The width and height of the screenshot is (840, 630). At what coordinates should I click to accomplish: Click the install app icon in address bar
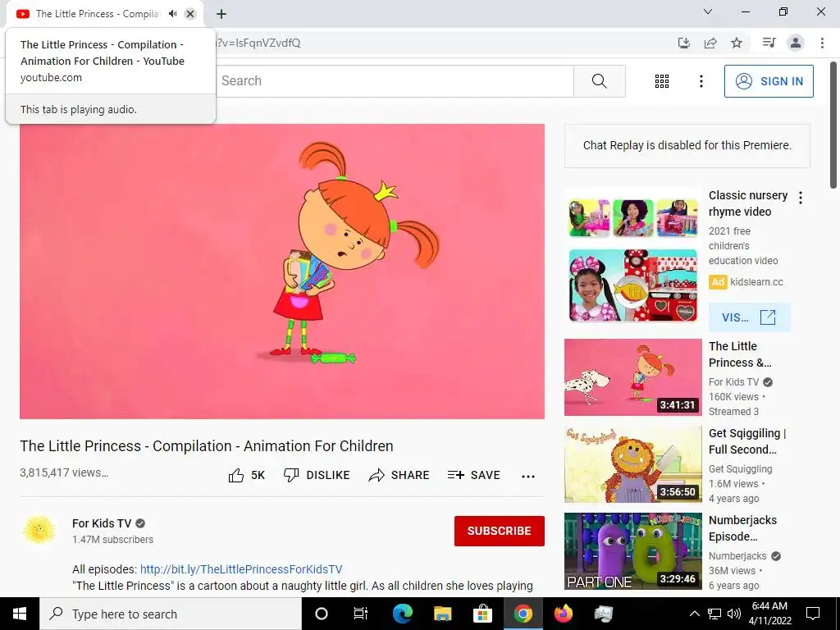click(x=683, y=43)
